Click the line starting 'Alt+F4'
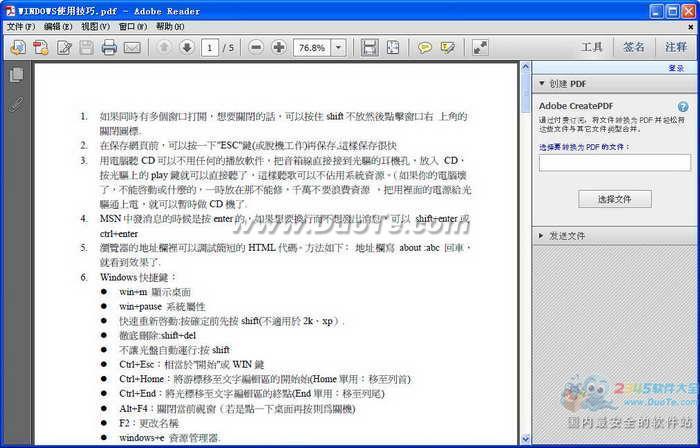Image resolution: width=700 pixels, height=448 pixels. [x=237, y=408]
